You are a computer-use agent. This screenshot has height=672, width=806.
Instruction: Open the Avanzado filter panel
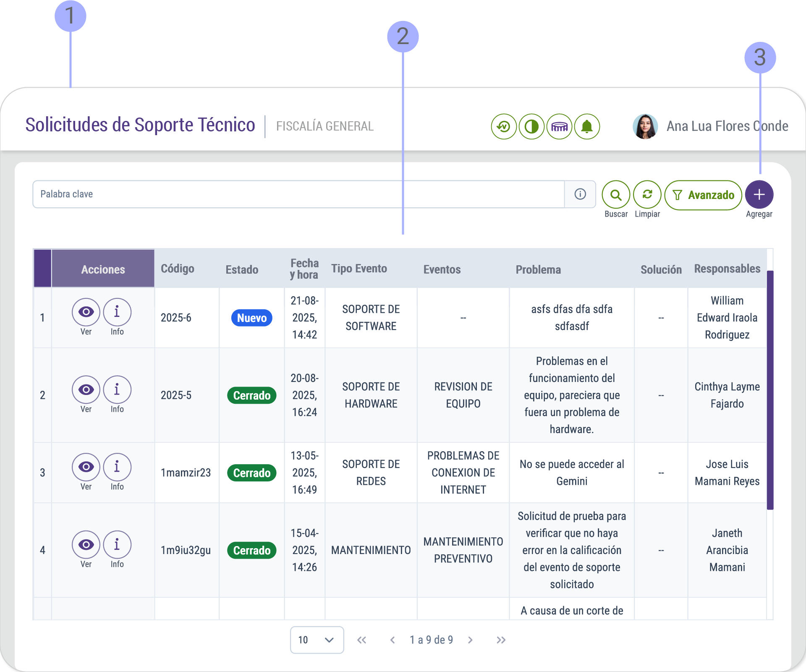[703, 195]
